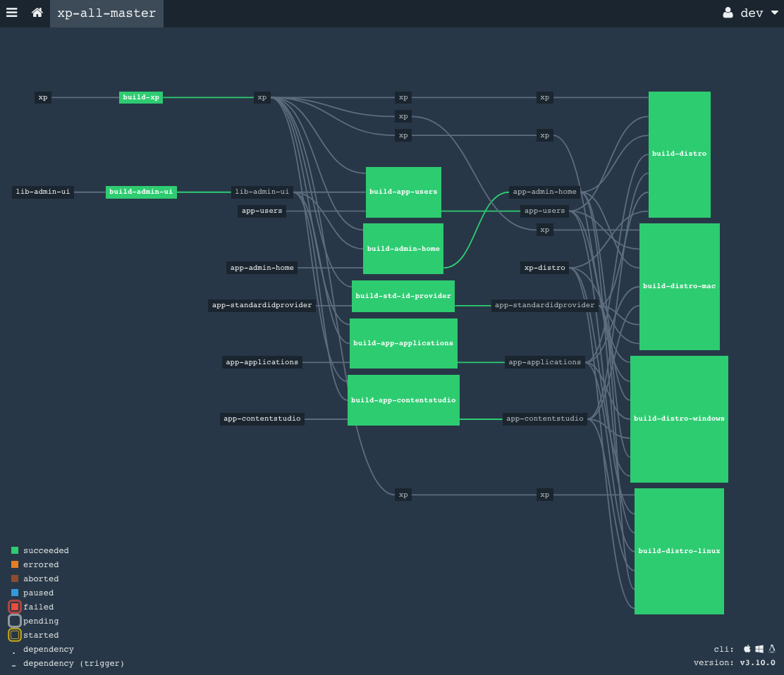Screen dimensions: 784x675
Task: Click app-users resource output near build-distro
Action: (544, 211)
